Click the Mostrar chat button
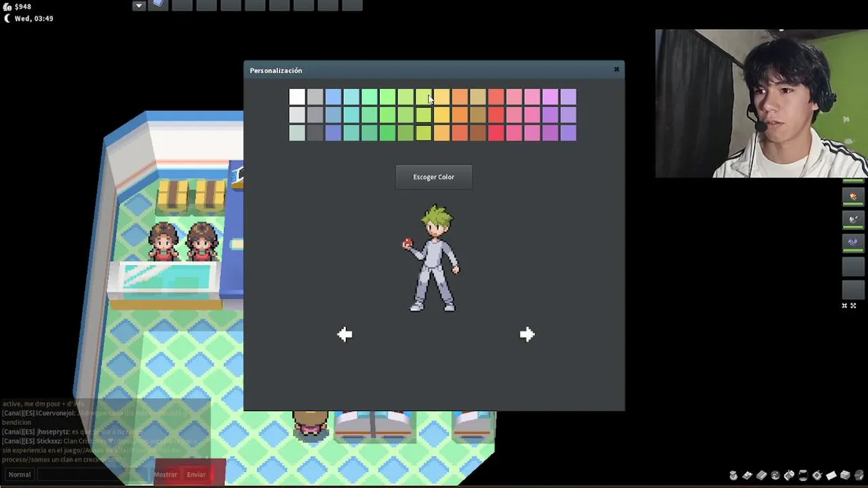 (x=165, y=474)
